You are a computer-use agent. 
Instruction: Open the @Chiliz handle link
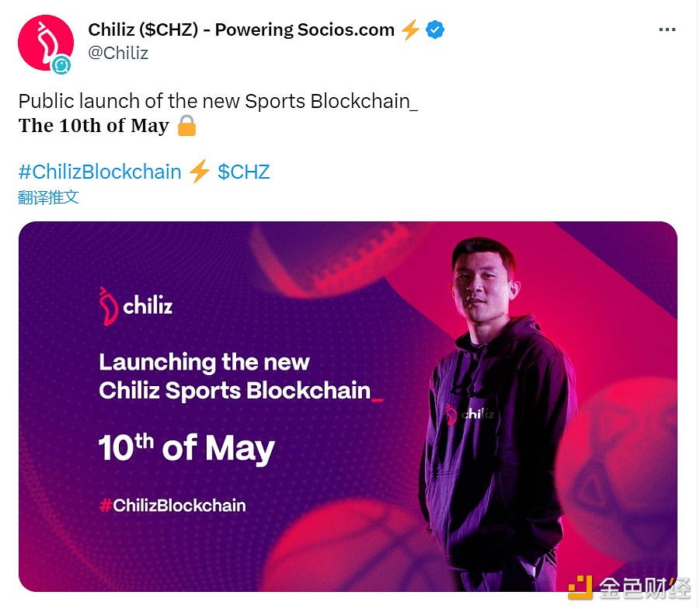coord(118,53)
